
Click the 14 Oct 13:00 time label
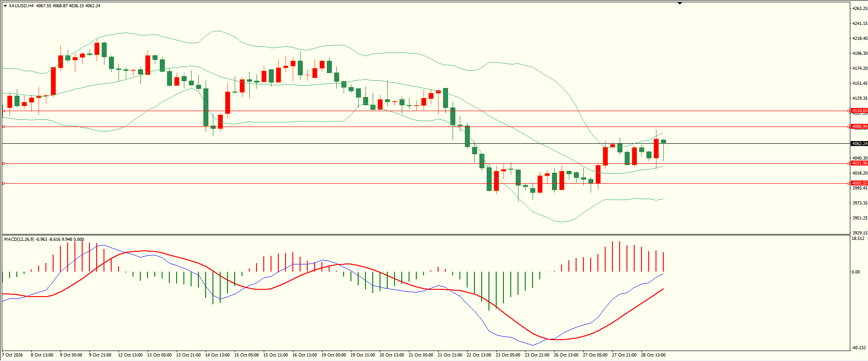point(217,355)
